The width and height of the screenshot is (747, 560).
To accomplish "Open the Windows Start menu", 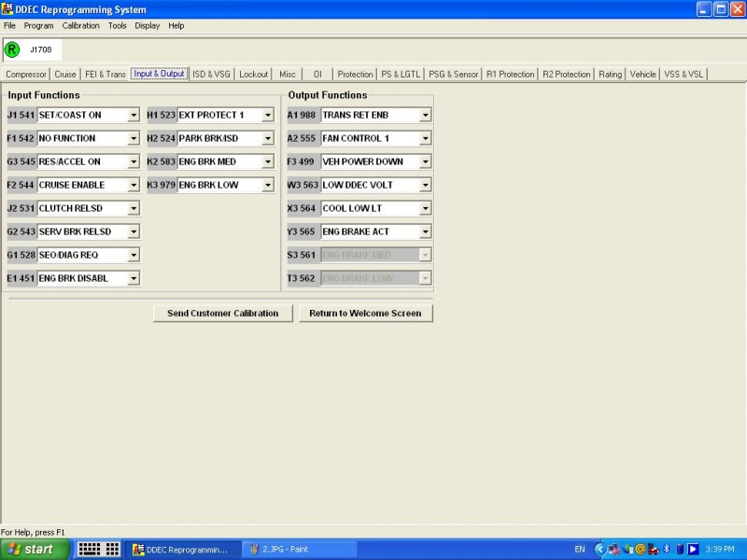I will click(32, 549).
